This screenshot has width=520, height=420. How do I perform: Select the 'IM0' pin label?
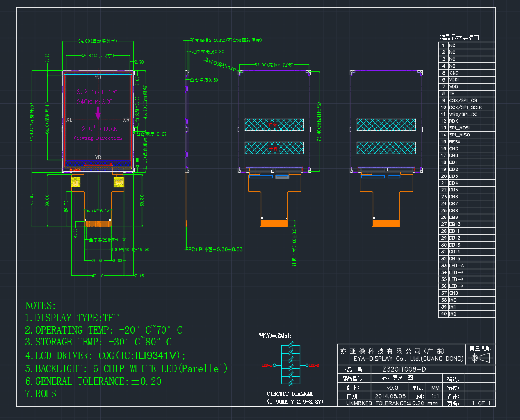click(453, 300)
